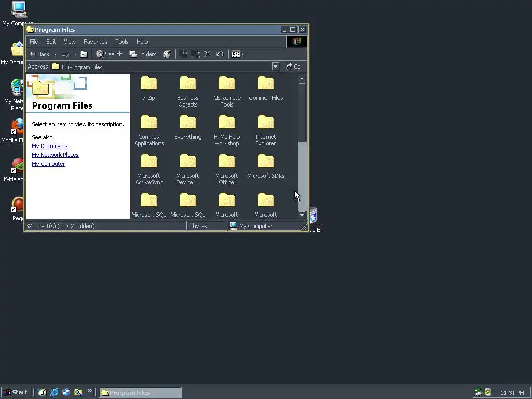Expand the Address bar dropdown
Image resolution: width=532 pixels, height=399 pixels.
coord(275,66)
